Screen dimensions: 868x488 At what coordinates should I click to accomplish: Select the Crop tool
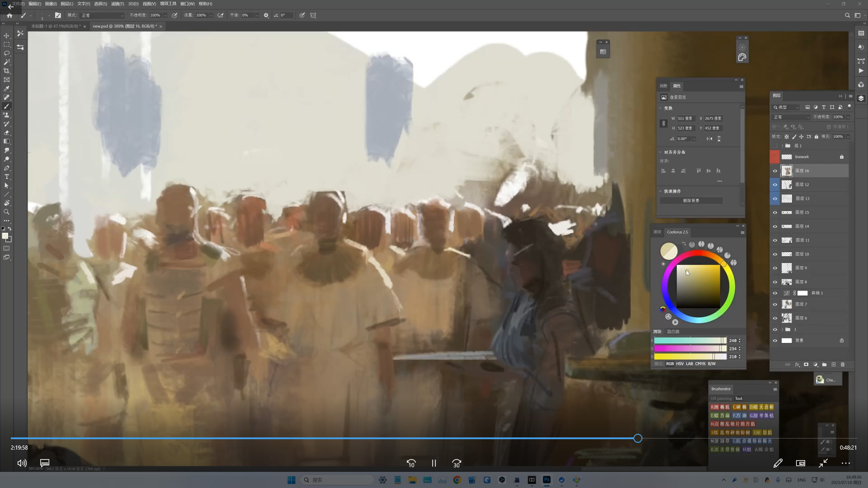point(6,71)
